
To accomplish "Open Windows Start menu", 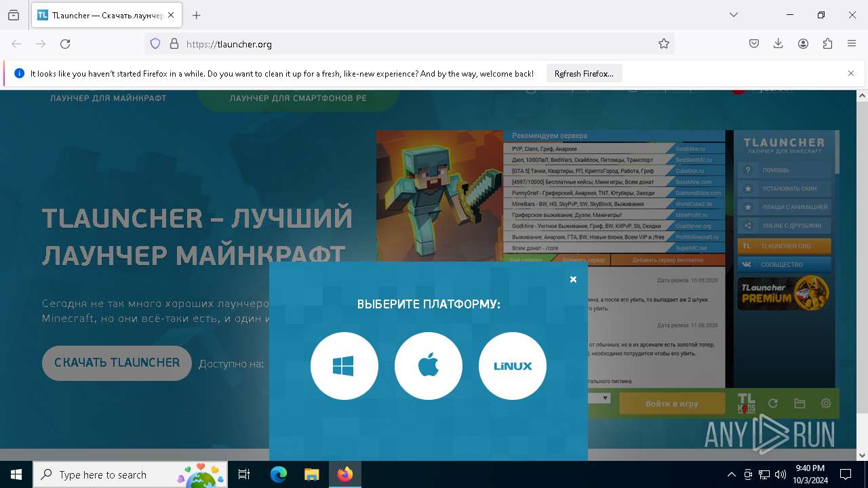I will tap(16, 474).
